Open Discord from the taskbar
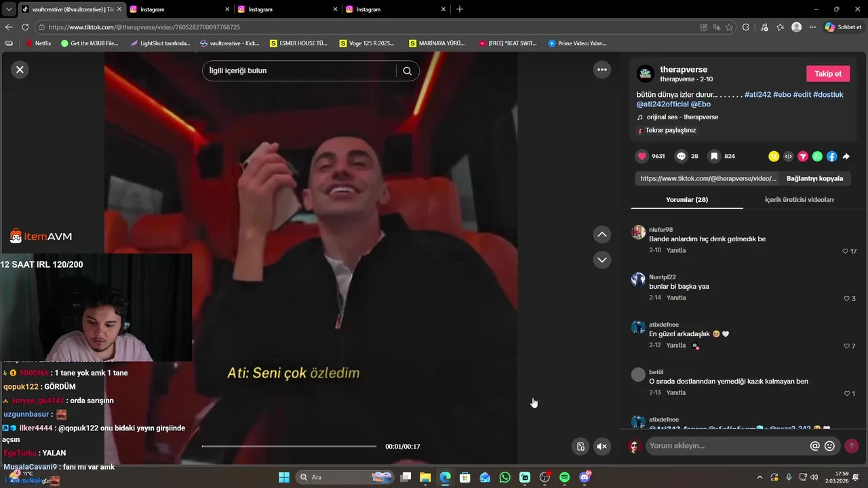Screen dimensions: 868x488 (585, 477)
